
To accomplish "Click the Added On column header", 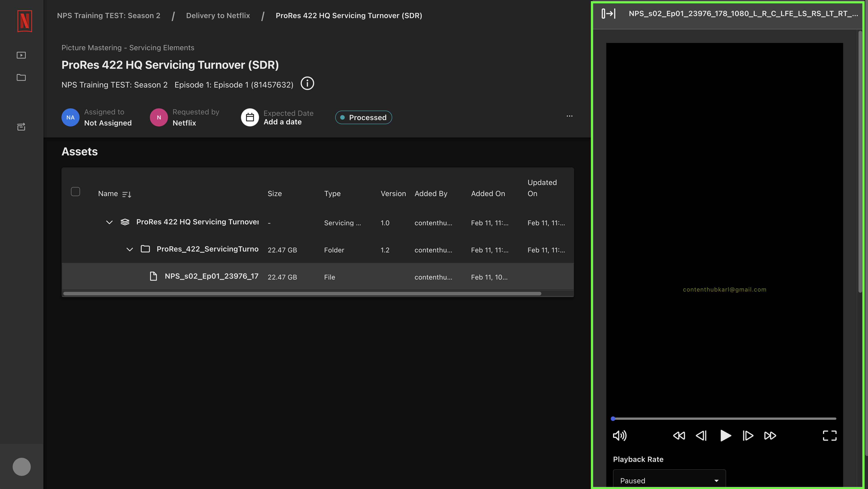I will pos(488,194).
